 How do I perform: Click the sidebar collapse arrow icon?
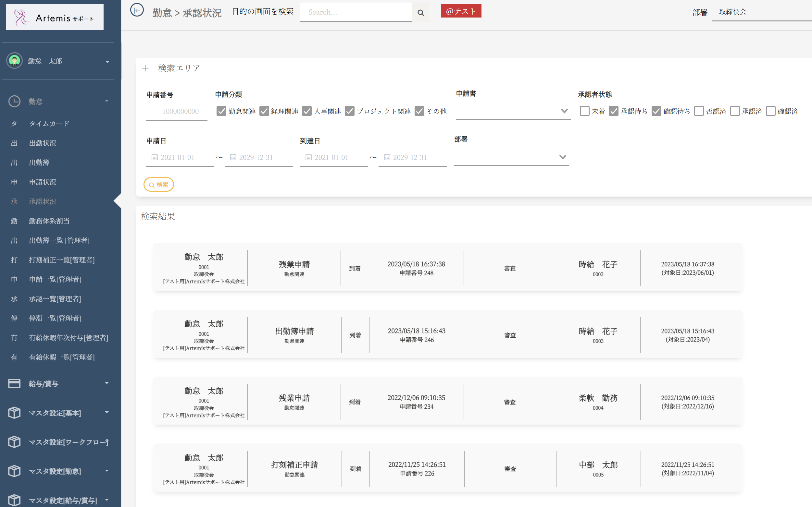(137, 10)
